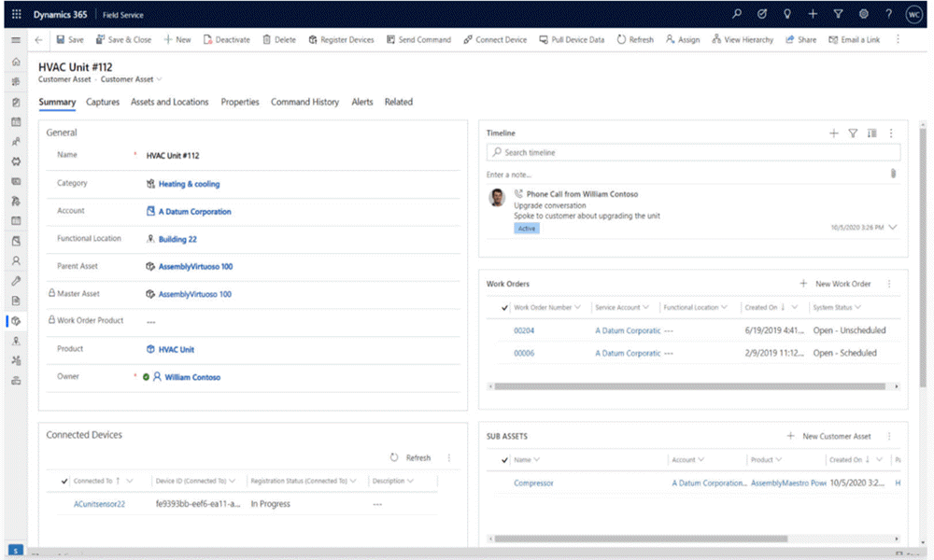Click the attach file paperclip in Timeline

click(x=894, y=173)
